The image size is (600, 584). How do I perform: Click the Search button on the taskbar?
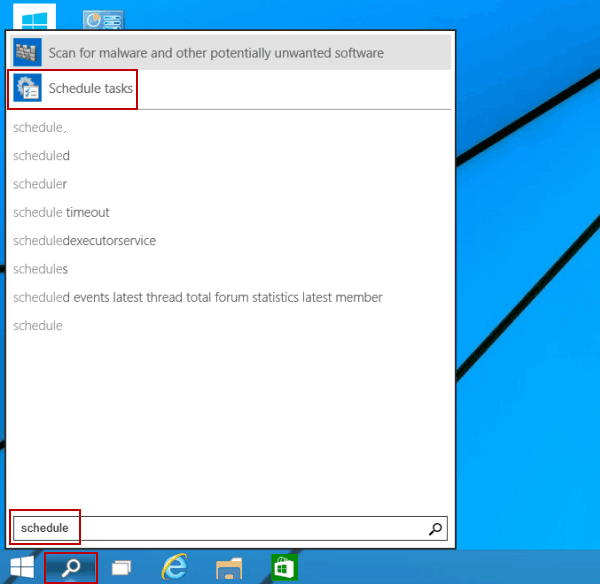(71, 568)
